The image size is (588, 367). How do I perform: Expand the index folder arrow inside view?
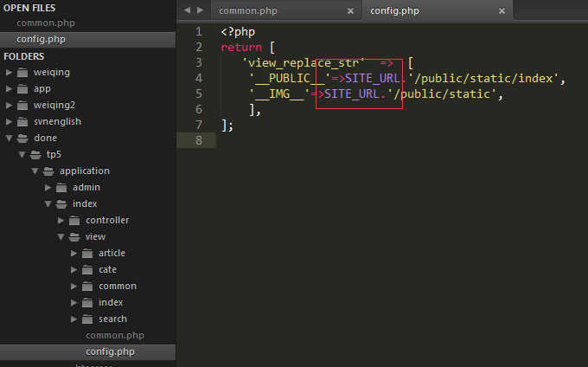(x=73, y=302)
